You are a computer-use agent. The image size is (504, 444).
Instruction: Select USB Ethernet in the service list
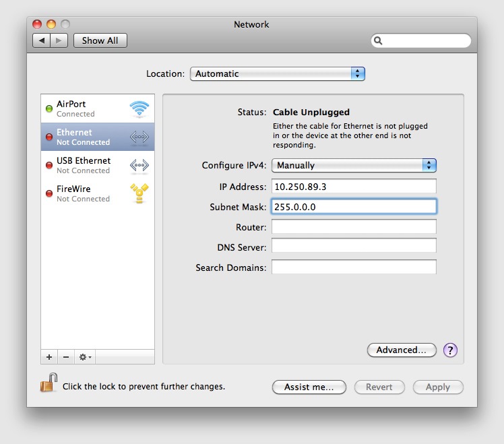pos(98,165)
